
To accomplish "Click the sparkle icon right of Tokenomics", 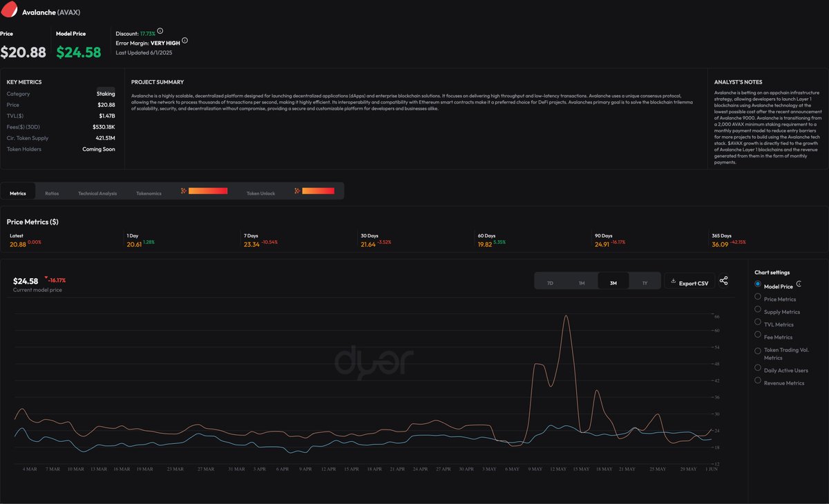I will point(184,191).
